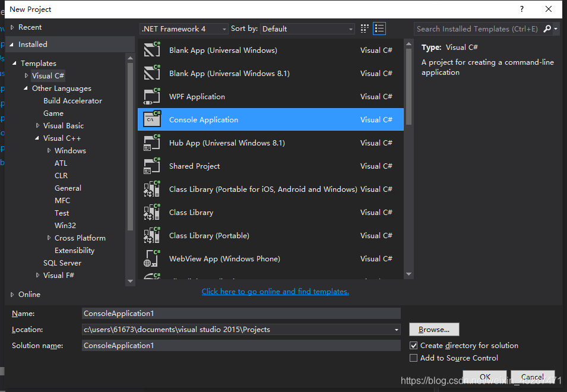567x392 pixels.
Task: Expand the Visual C# tree node
Action: pos(26,75)
